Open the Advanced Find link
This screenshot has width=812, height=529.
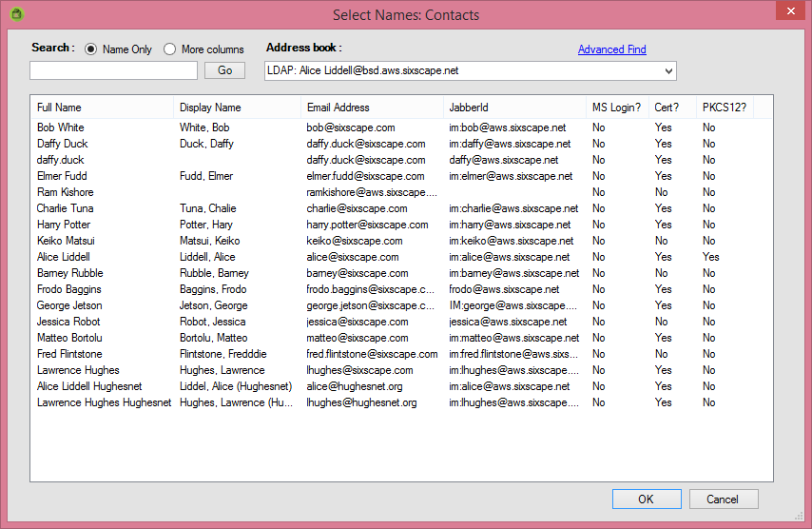pos(611,49)
